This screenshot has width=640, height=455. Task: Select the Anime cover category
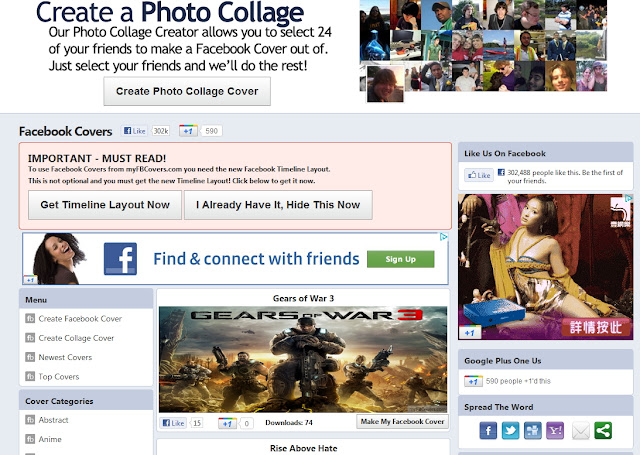tap(50, 439)
